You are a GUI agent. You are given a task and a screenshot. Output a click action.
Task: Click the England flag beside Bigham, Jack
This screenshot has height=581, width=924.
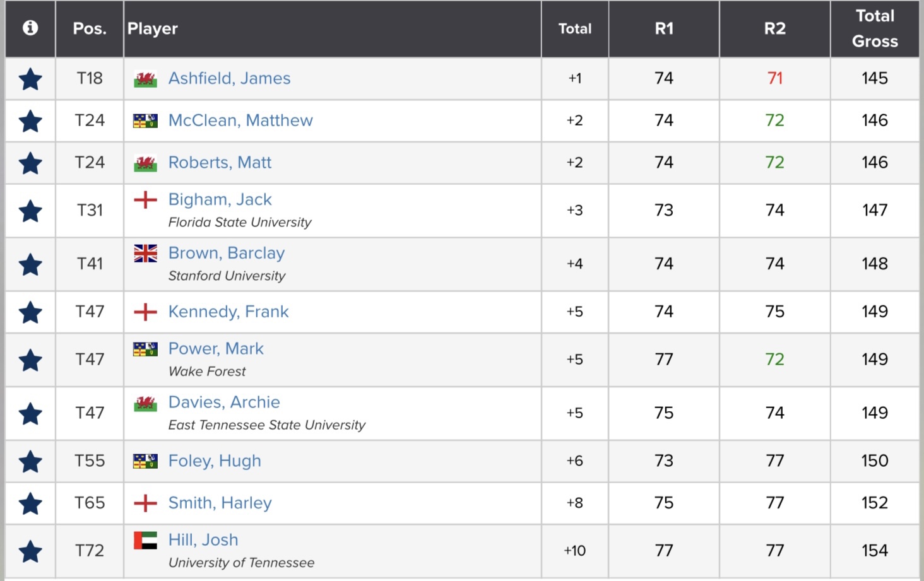(145, 200)
